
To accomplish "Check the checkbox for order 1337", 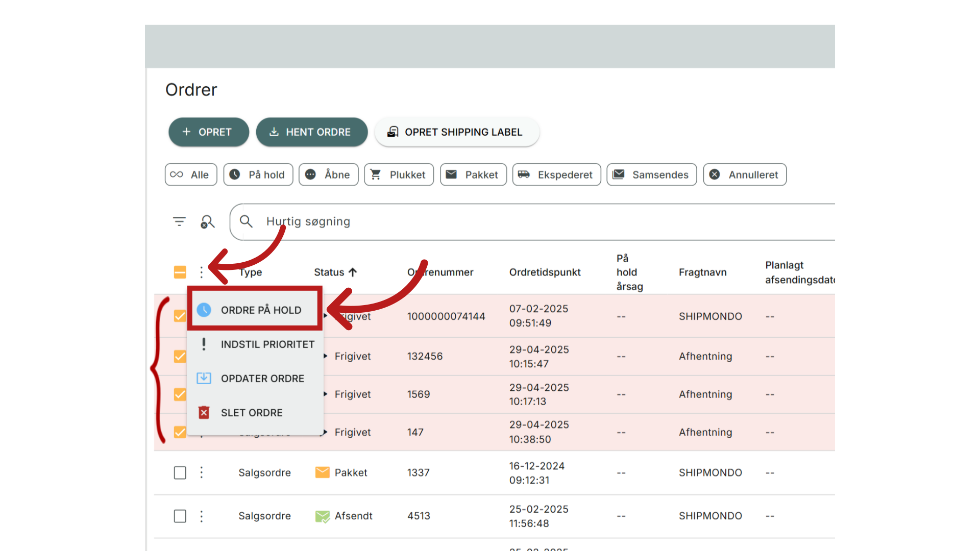I will [180, 472].
